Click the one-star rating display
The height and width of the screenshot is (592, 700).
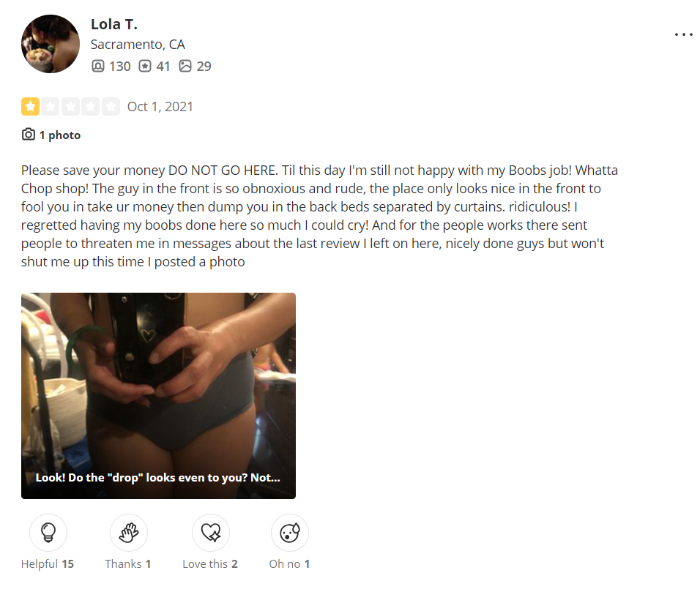tap(70, 107)
